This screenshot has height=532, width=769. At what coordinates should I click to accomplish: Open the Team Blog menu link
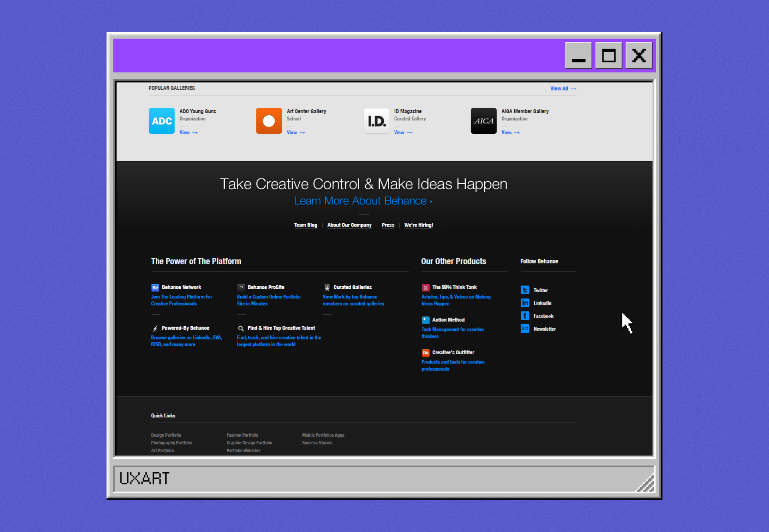tap(305, 225)
